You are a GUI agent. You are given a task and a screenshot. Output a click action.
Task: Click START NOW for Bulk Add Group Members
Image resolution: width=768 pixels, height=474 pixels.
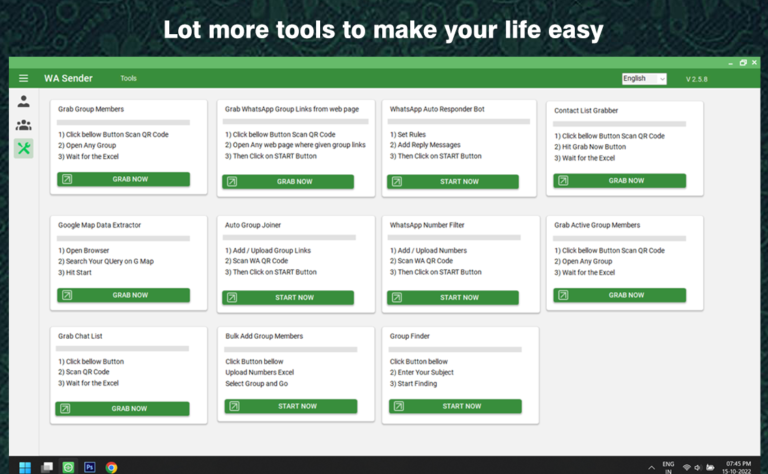288,406
